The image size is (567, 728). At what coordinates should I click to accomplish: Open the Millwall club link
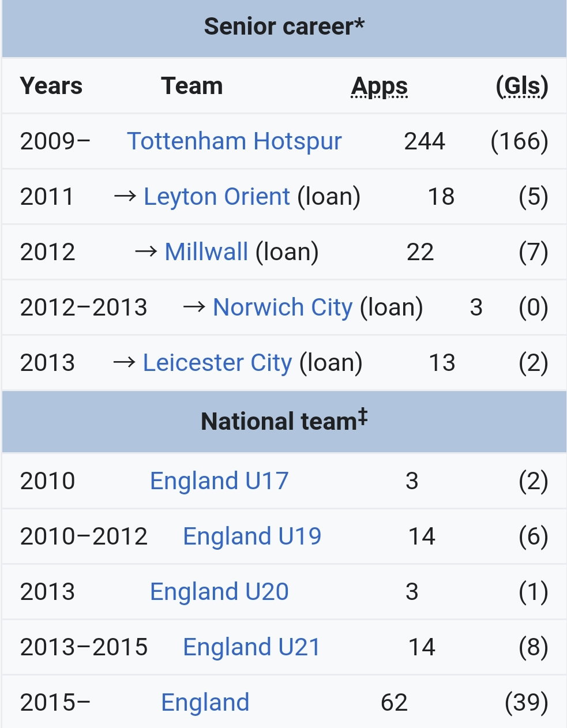pyautogui.click(x=206, y=252)
